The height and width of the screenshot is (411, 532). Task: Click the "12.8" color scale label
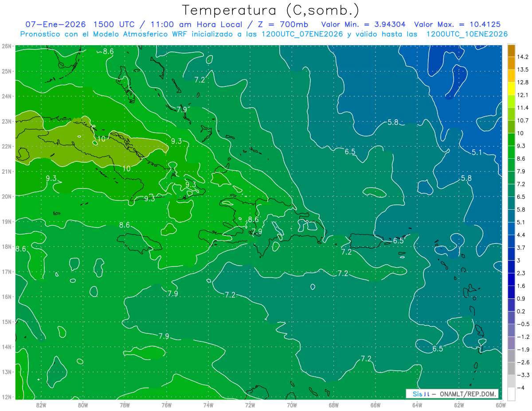(523, 82)
